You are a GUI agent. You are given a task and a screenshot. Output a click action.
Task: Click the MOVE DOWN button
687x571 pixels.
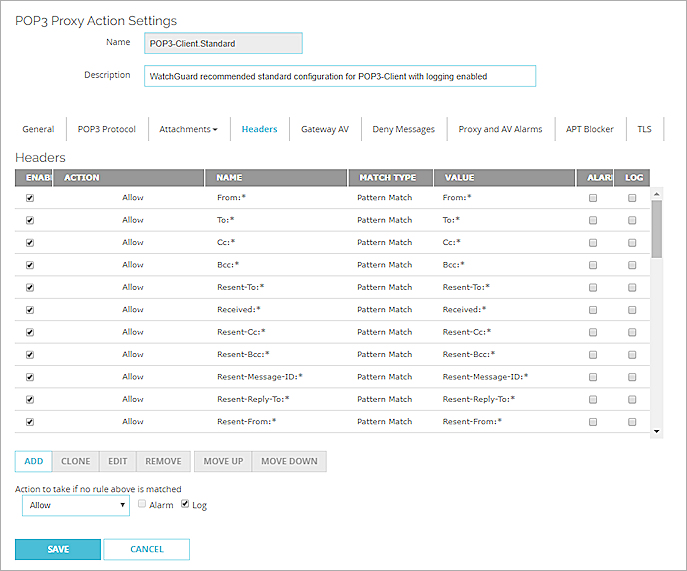(289, 461)
